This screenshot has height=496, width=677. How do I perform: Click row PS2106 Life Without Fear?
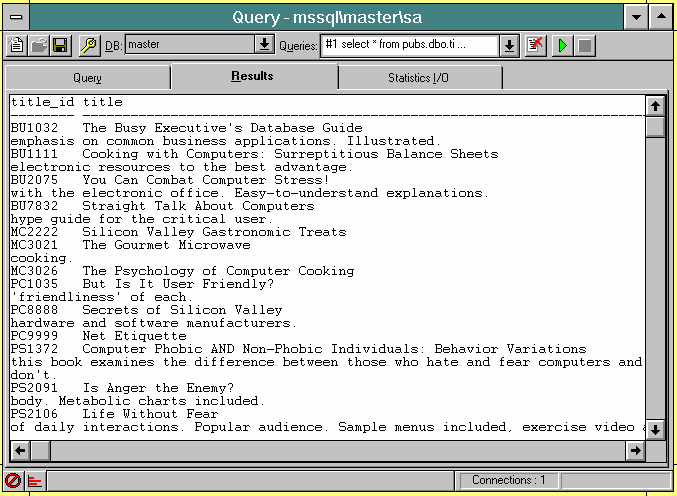pos(115,414)
